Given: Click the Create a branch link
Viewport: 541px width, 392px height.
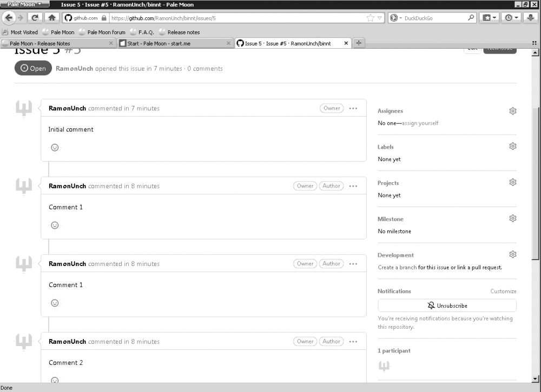Looking at the screenshot, I should coord(397,267).
